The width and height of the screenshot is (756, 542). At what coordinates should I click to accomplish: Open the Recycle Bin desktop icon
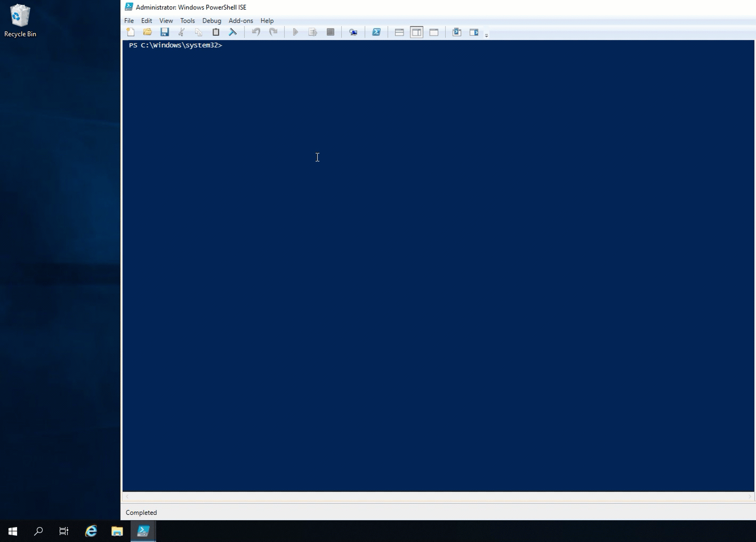pyautogui.click(x=20, y=21)
